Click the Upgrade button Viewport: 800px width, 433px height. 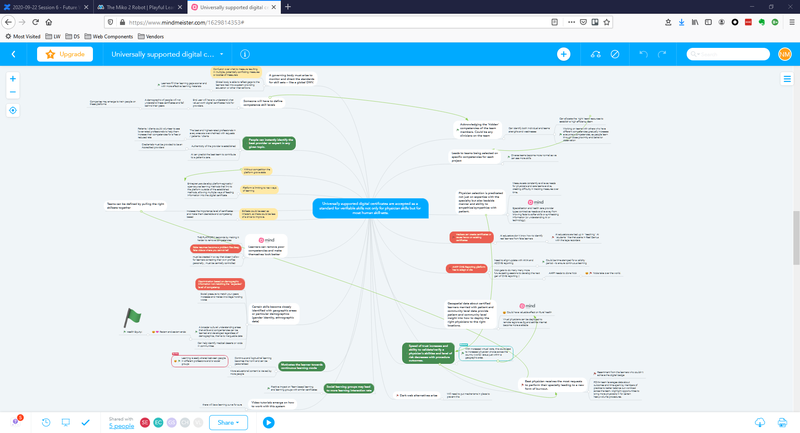[x=67, y=54]
